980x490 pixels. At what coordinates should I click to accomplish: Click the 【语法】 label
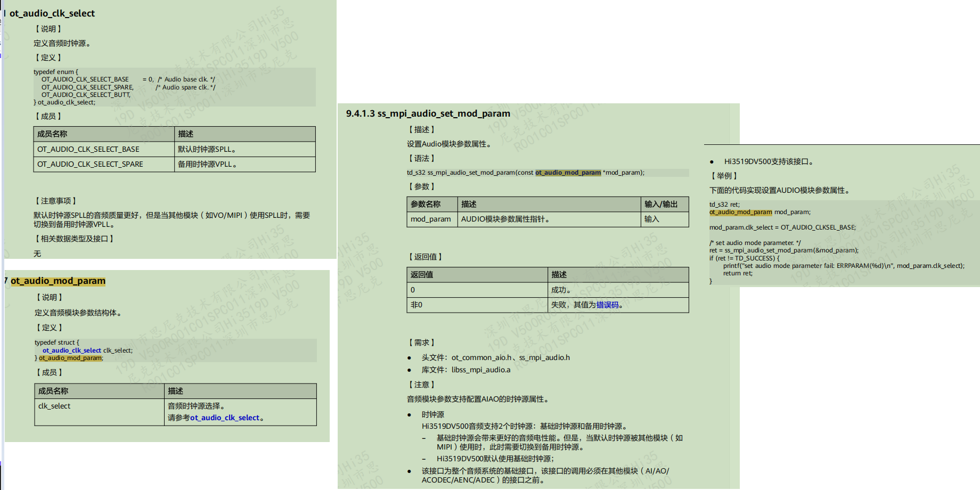[422, 158]
